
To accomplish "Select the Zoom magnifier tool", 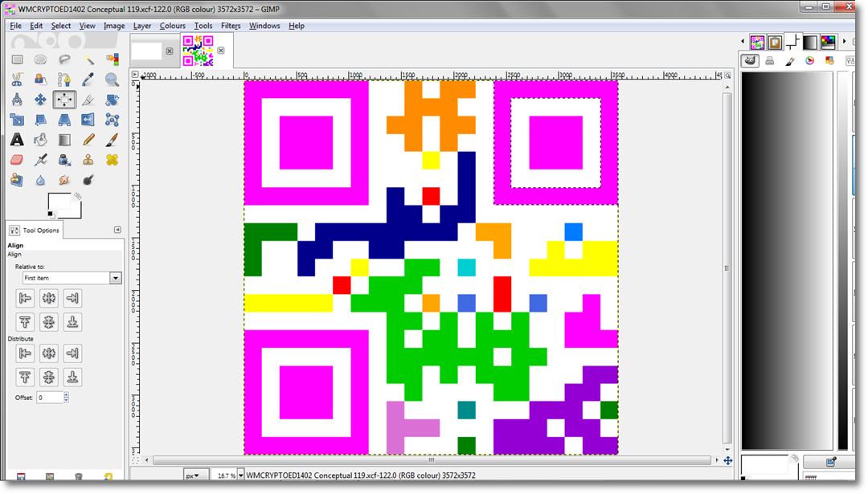I will click(x=112, y=80).
